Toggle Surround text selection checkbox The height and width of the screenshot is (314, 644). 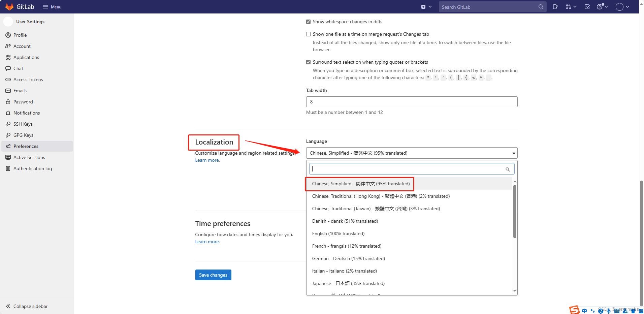(308, 62)
